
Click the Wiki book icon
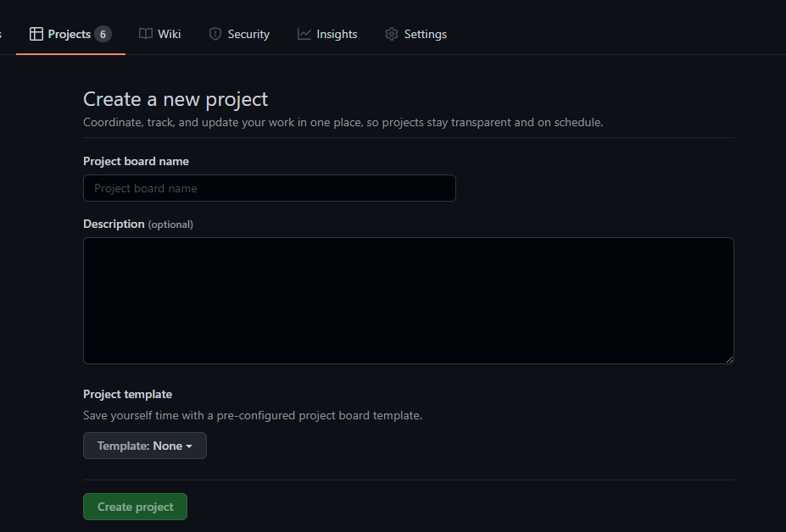pos(146,34)
